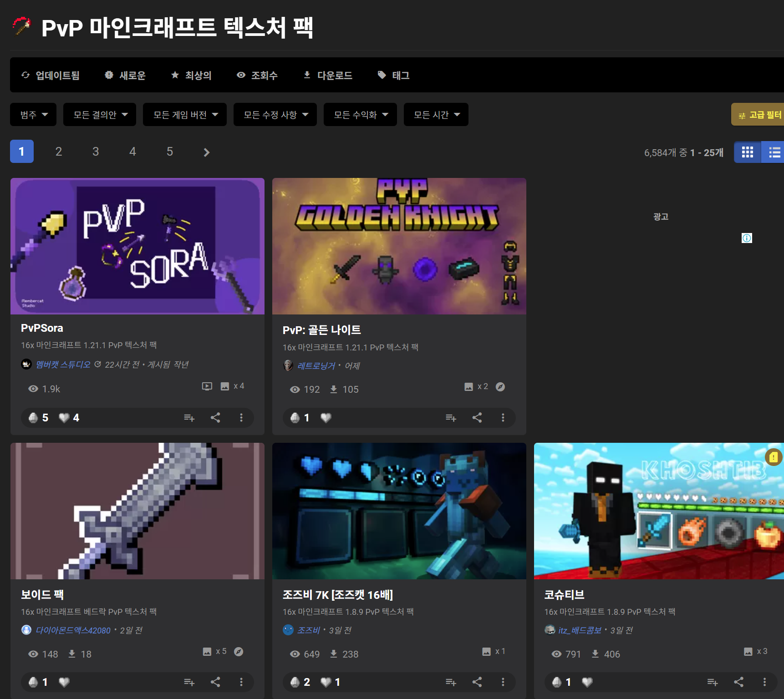Open image gallery icon on PvPSora card
The image size is (784, 699).
225,386
